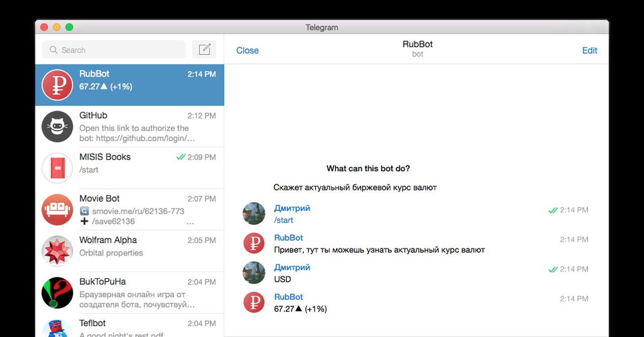
Task: Click the 'What can this bot do?' heading
Action: coord(368,169)
